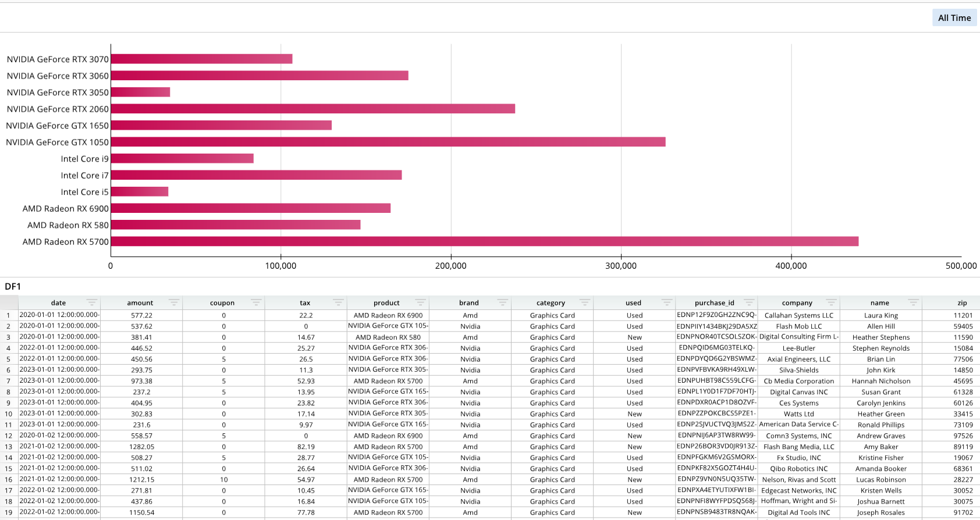Click the Qibo Robotics INC company cell
This screenshot has width=980, height=520.
(798, 469)
